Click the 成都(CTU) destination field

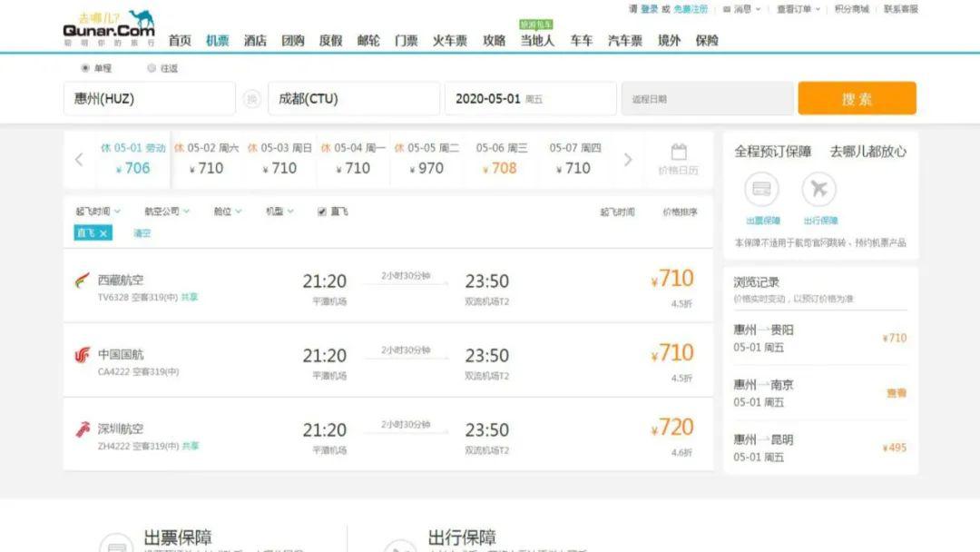tap(354, 98)
